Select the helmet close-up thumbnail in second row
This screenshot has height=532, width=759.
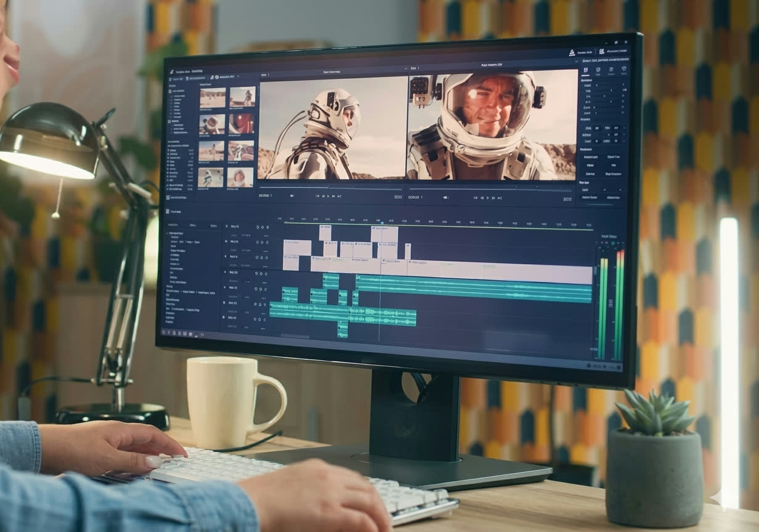coord(212,124)
